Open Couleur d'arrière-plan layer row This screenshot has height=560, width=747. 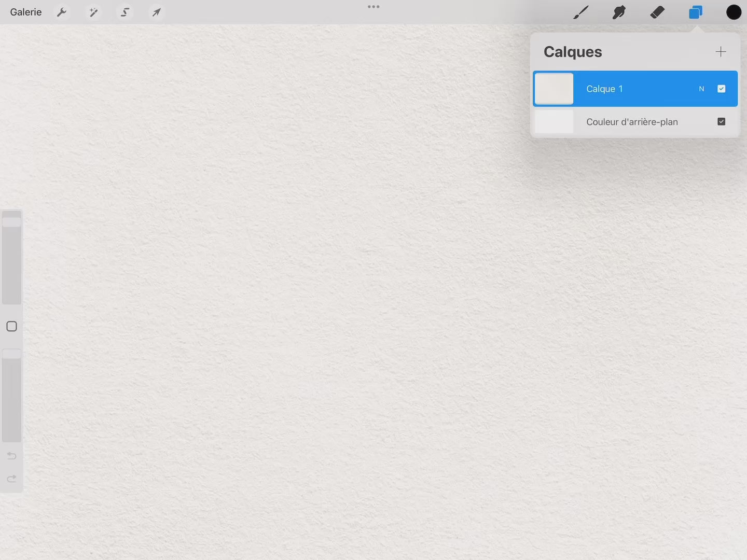click(x=632, y=122)
